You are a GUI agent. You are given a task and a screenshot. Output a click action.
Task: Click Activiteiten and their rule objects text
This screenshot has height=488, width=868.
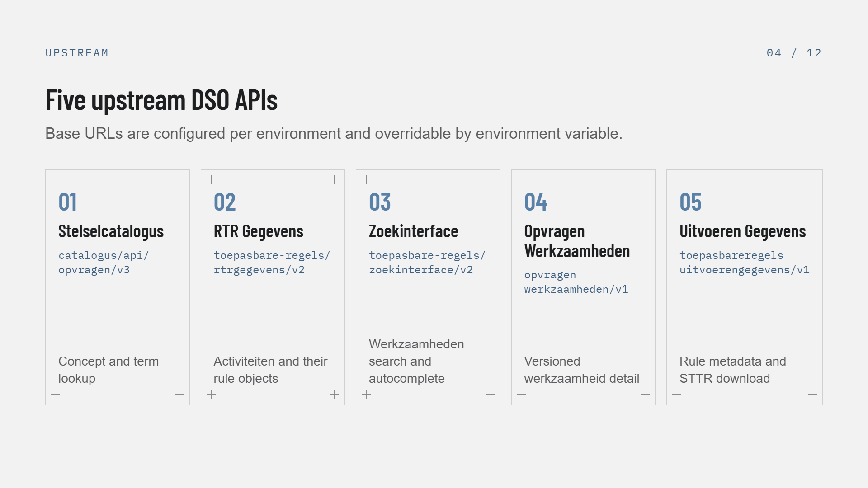270,370
